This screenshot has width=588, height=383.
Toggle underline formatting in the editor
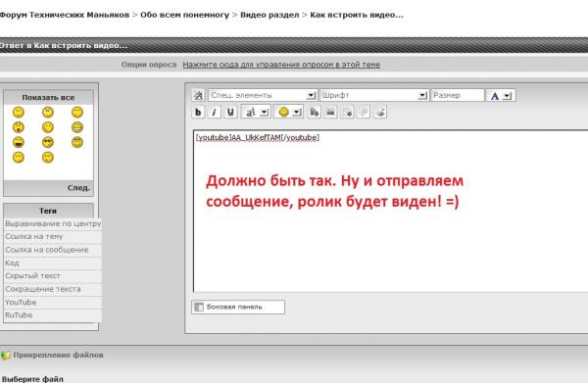click(230, 112)
